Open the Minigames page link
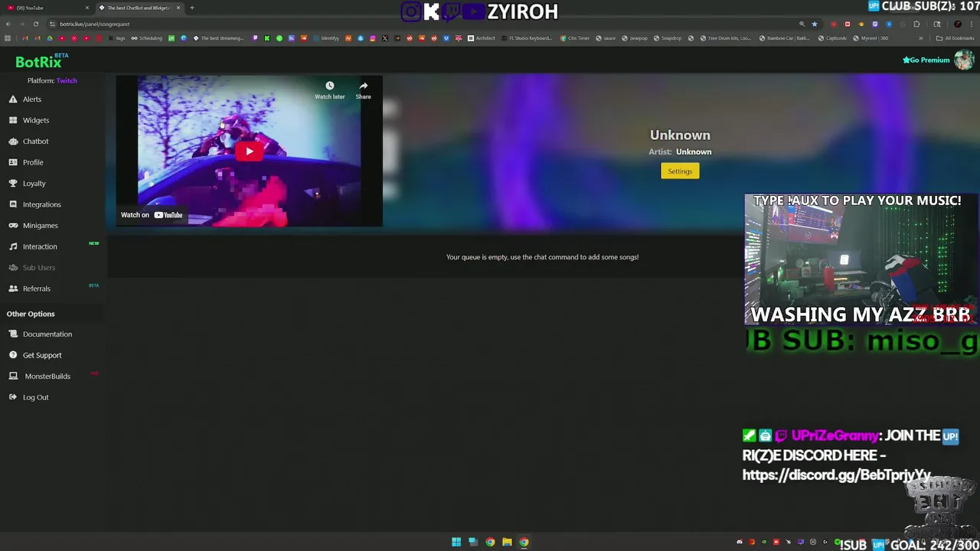Screen dimensions: 980x551 coord(41,226)
